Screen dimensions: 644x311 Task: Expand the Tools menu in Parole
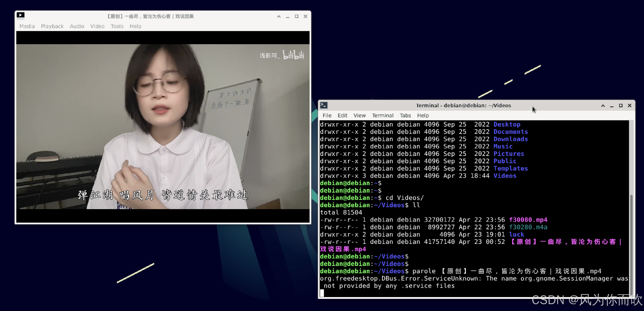click(117, 26)
